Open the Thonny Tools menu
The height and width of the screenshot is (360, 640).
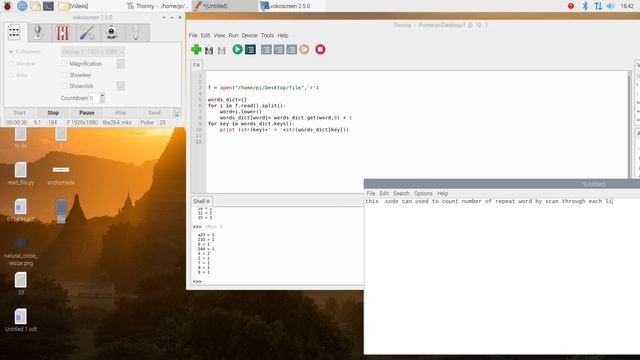click(267, 36)
